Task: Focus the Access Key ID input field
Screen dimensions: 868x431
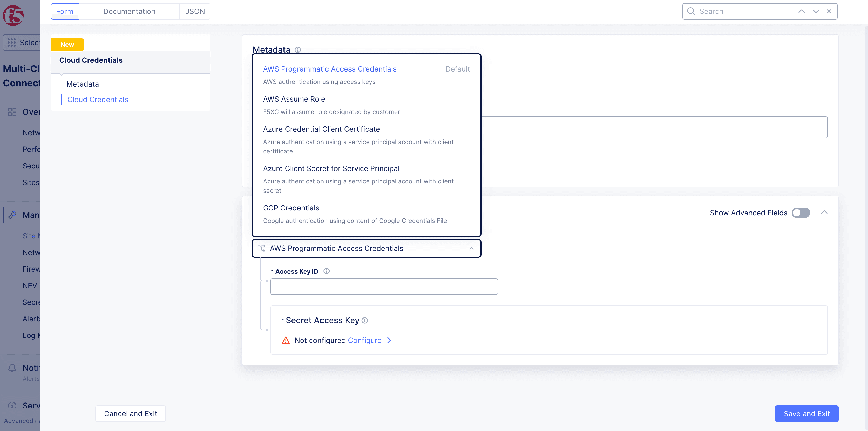Action: [x=384, y=287]
